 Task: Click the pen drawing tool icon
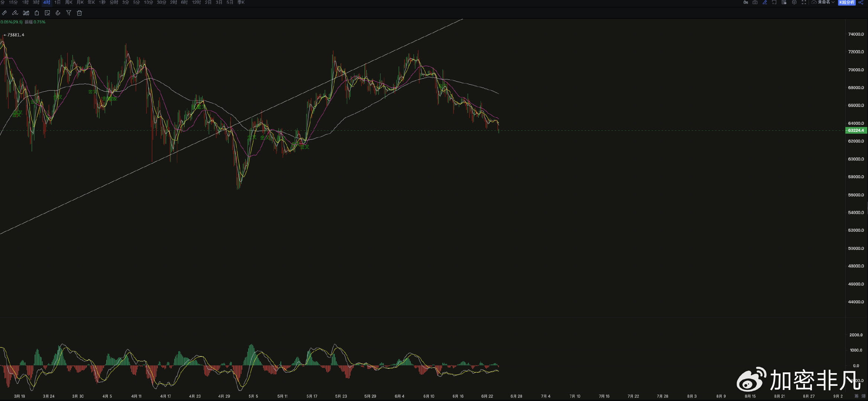[x=15, y=13]
